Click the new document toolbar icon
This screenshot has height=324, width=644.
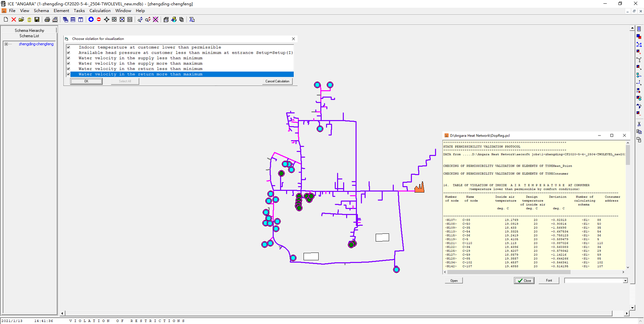6,19
